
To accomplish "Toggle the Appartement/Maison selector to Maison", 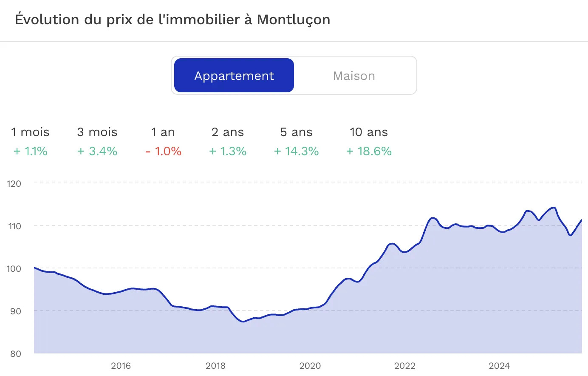I will pos(354,75).
